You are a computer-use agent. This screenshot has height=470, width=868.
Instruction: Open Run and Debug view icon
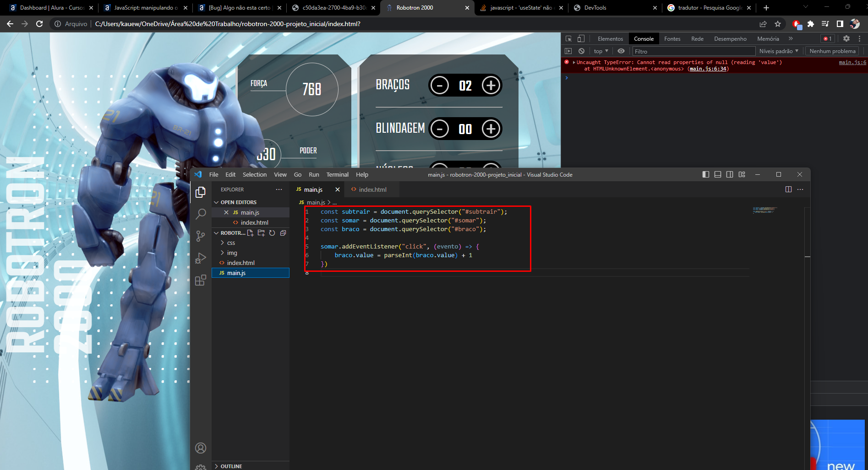tap(201, 258)
